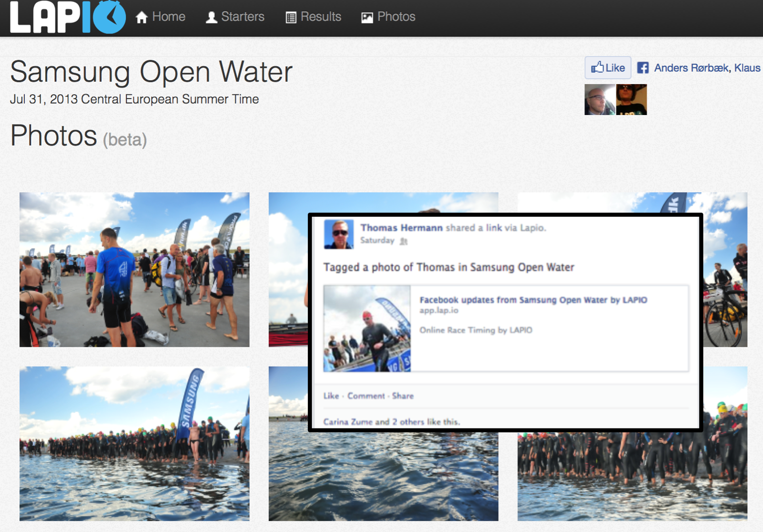The image size is (763, 532).
Task: Click the friend avatar wearing glasses
Action: coord(600,100)
